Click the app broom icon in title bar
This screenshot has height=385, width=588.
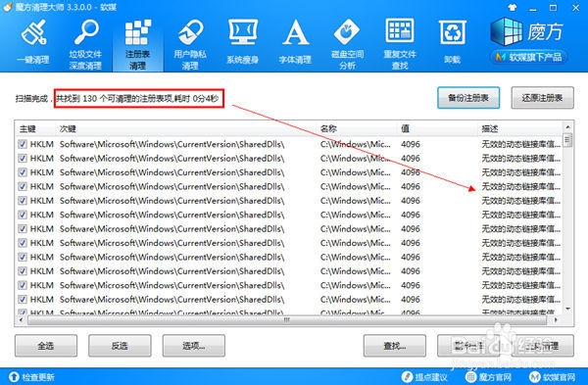(x=8, y=7)
